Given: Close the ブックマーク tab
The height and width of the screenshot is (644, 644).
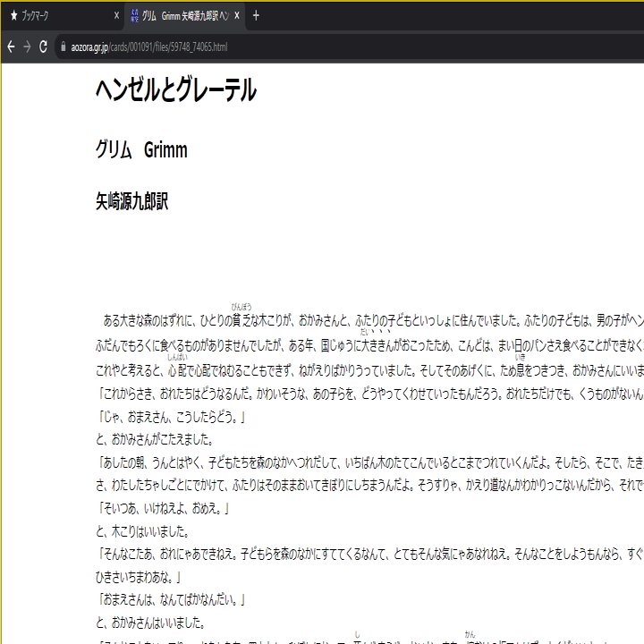Looking at the screenshot, I should (116, 15).
